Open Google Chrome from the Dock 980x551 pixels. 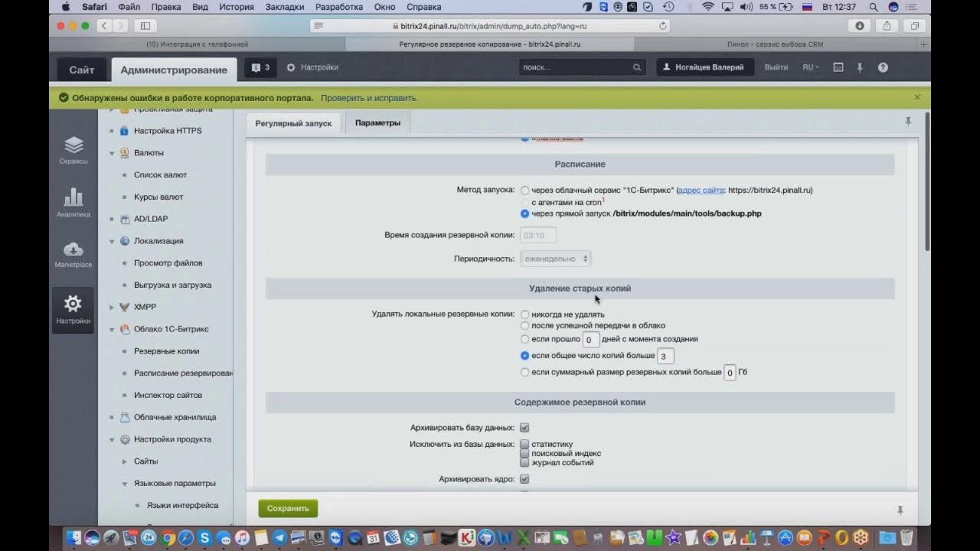click(168, 537)
